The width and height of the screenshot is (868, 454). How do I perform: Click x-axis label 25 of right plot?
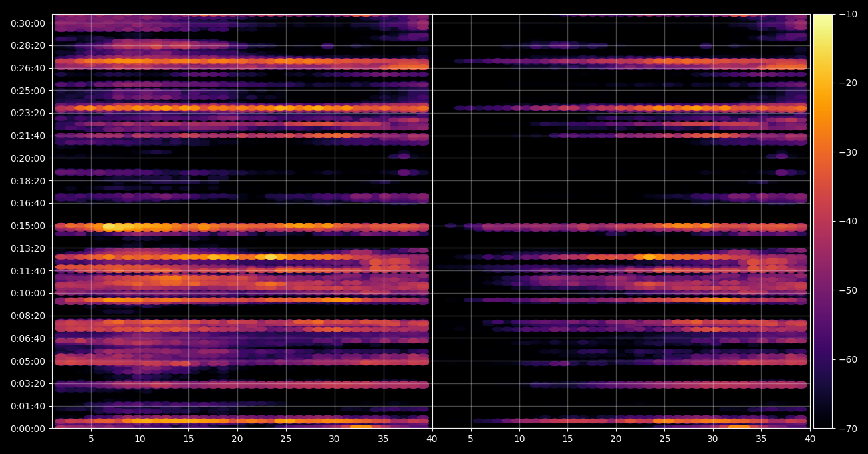click(x=664, y=439)
